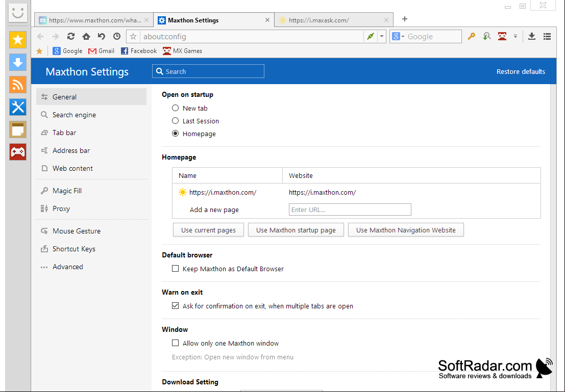Image resolution: width=565 pixels, height=392 pixels.
Task: Open the Web content settings section
Action: [91, 168]
